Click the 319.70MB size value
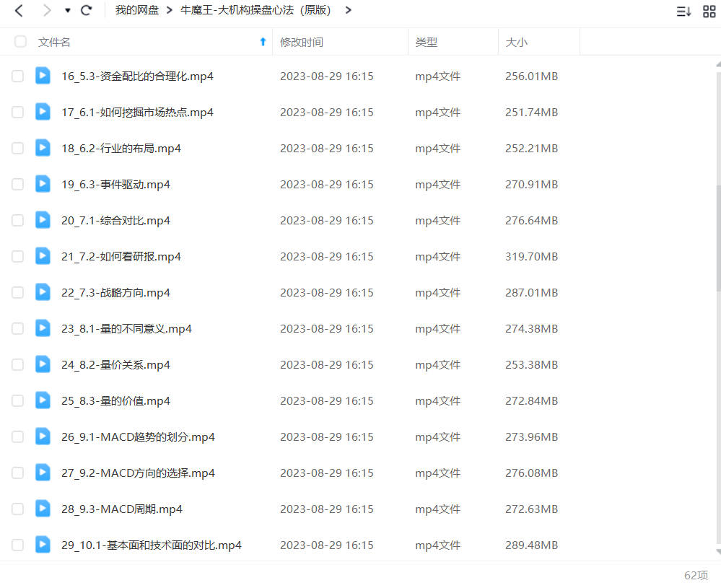Image resolution: width=721 pixels, height=588 pixels. click(532, 257)
